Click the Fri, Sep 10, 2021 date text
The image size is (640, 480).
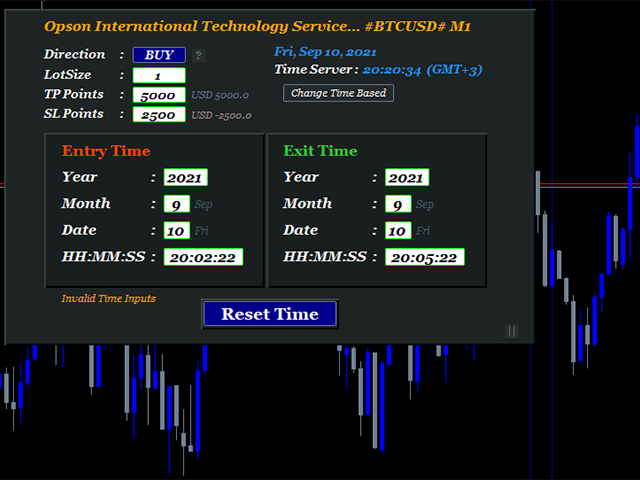(325, 52)
